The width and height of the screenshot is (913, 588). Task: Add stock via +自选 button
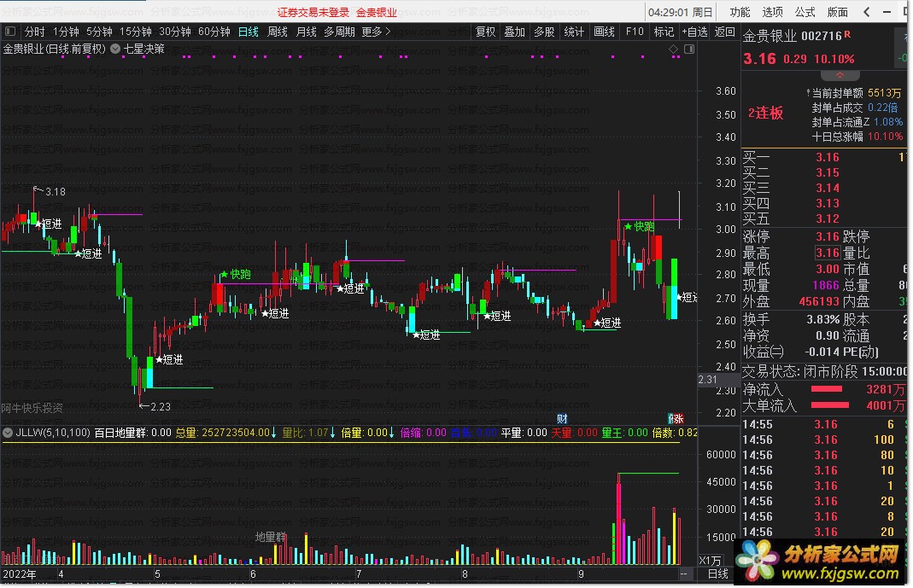(x=694, y=32)
